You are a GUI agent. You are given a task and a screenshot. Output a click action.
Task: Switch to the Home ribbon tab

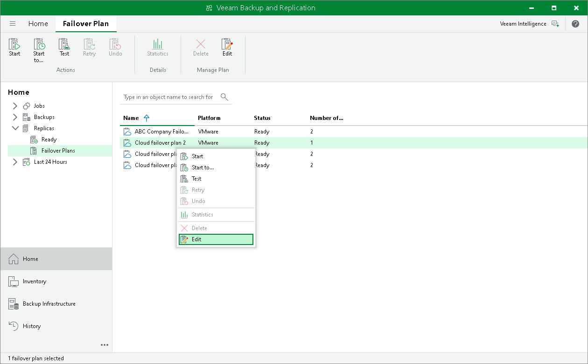(38, 24)
